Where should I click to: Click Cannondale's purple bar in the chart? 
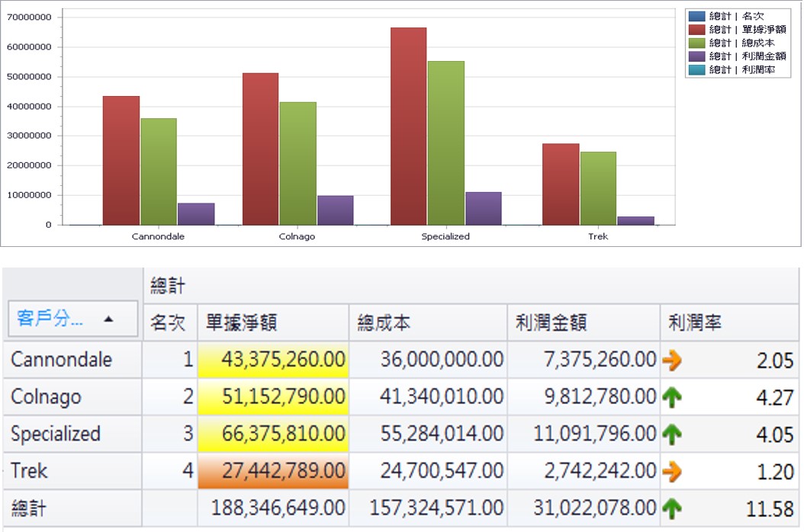[196, 214]
